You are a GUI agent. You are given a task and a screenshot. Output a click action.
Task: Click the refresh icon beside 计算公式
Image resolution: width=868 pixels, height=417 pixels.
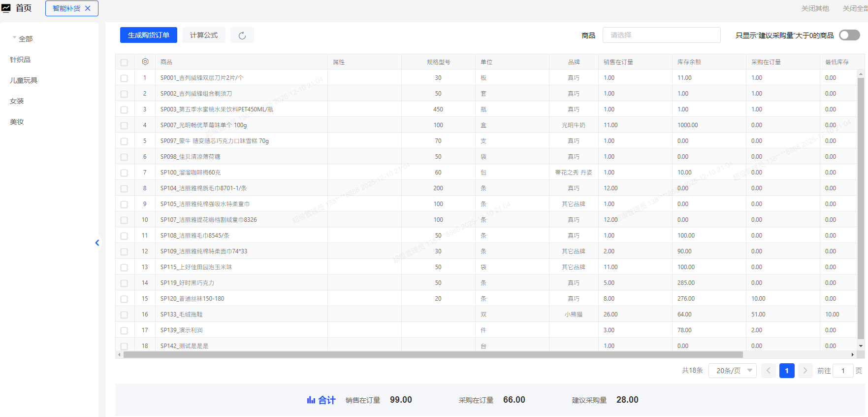(242, 35)
